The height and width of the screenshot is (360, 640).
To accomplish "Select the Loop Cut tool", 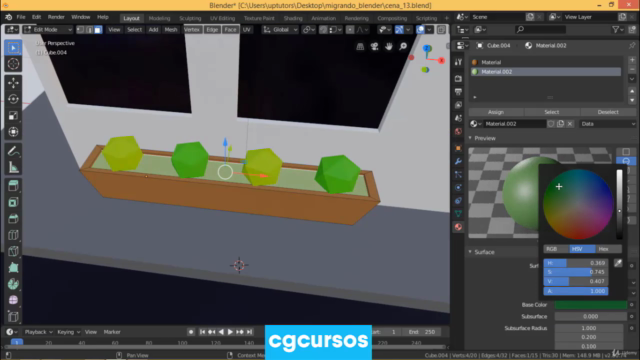I will (x=13, y=235).
